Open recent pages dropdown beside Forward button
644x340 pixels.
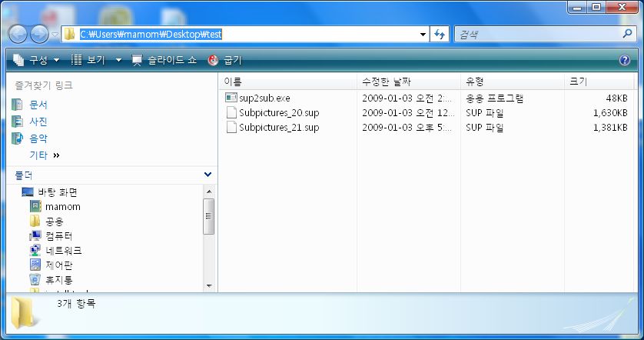55,35
